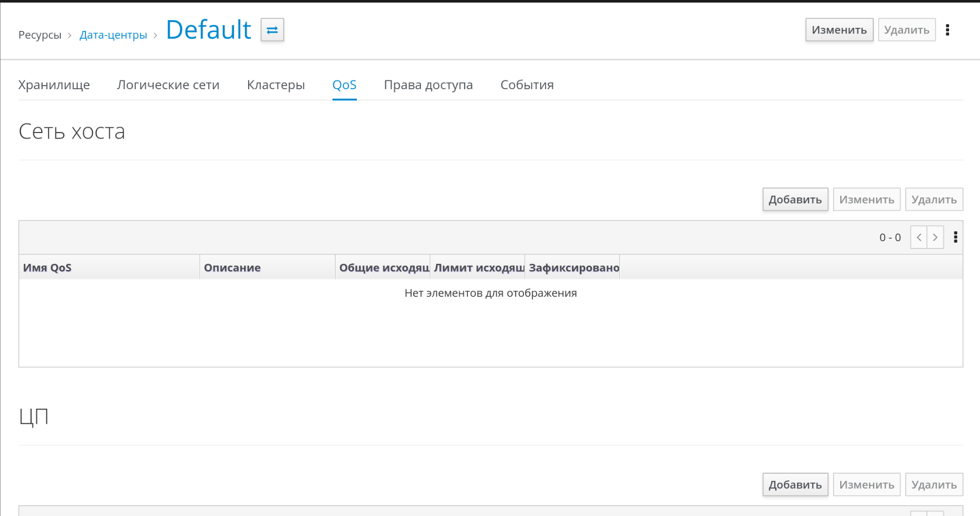Click the data center switch arrows icon
The height and width of the screenshot is (516, 980).
[x=272, y=30]
